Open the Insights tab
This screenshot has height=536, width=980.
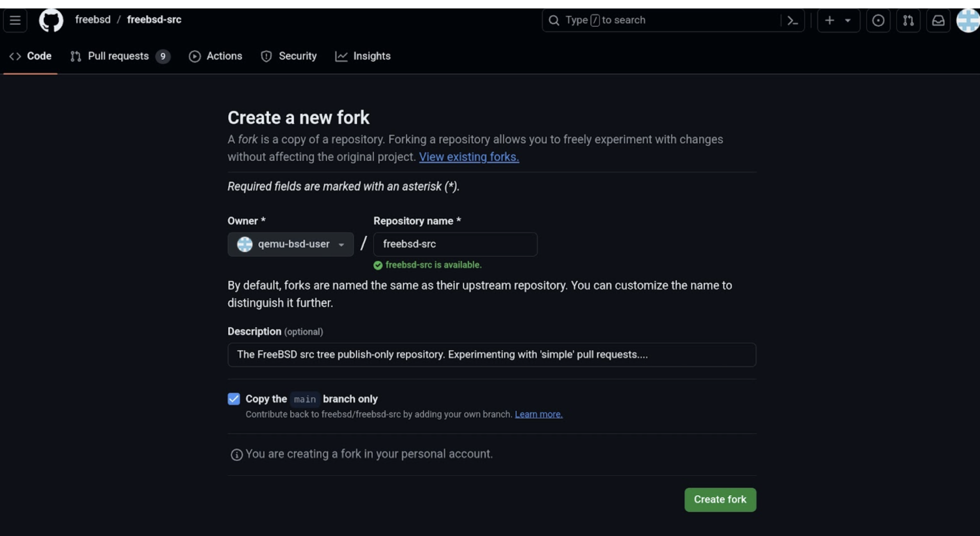click(363, 56)
